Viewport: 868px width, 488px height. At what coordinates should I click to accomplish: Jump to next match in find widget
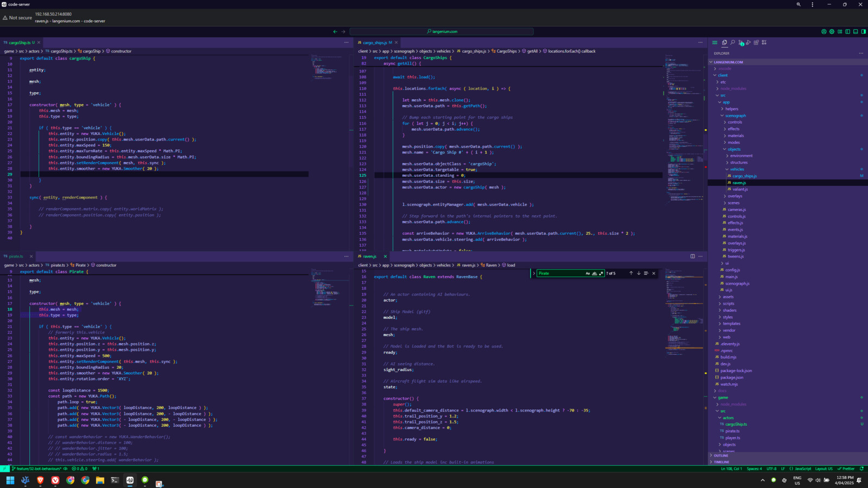(639, 273)
